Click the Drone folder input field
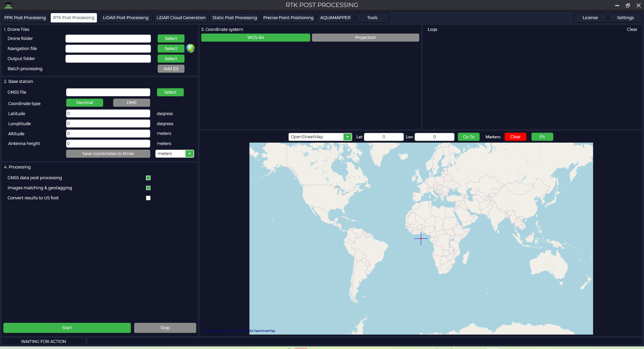This screenshot has width=644, height=349. pyautogui.click(x=108, y=39)
